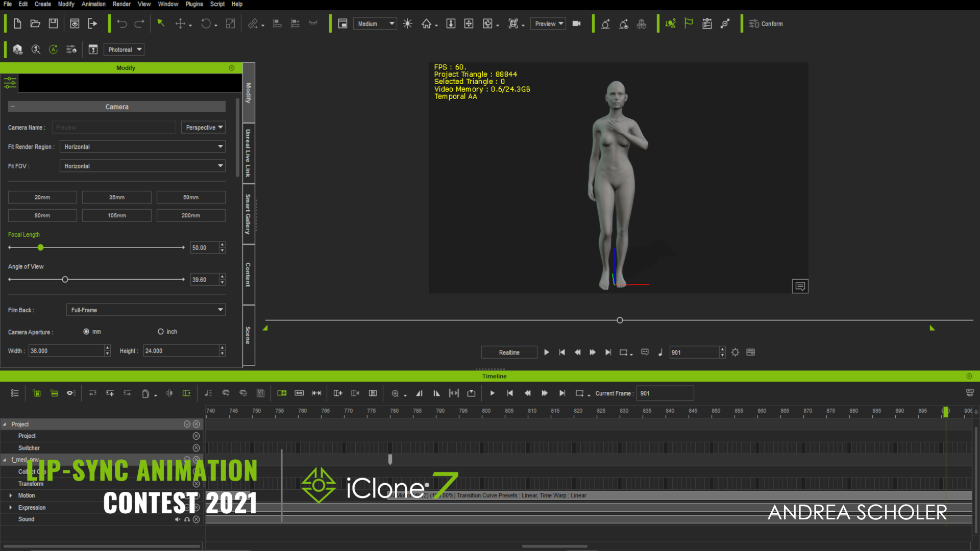Expand the Expression track

click(10, 508)
